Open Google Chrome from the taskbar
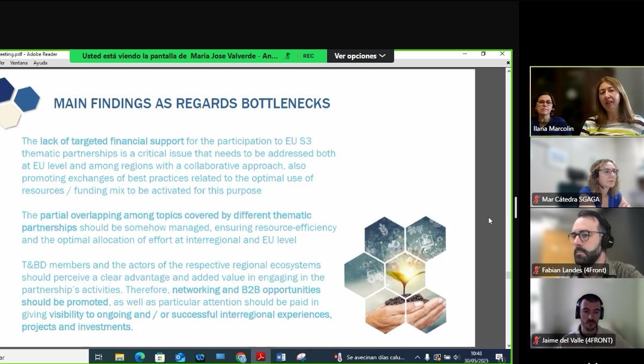 tap(241, 357)
